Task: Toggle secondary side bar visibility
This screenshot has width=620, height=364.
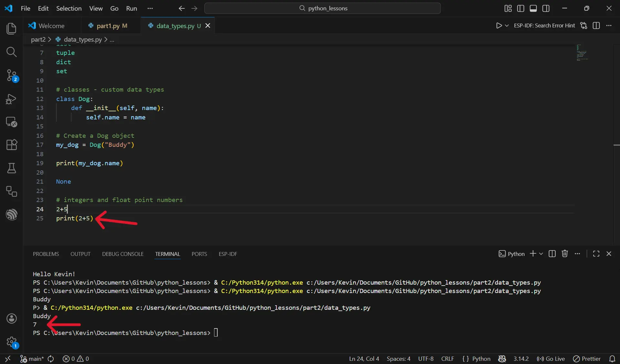Action: 546,8
